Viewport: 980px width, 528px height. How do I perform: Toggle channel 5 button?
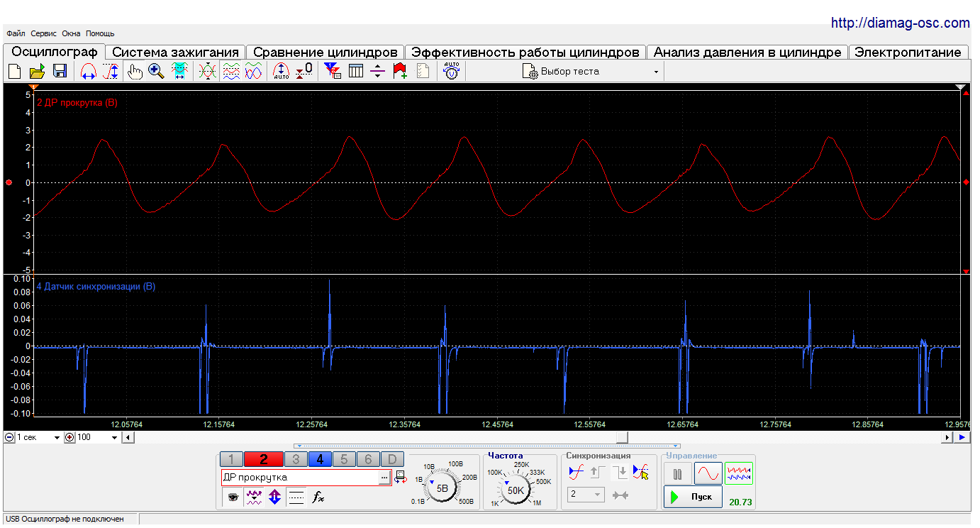tap(344, 459)
